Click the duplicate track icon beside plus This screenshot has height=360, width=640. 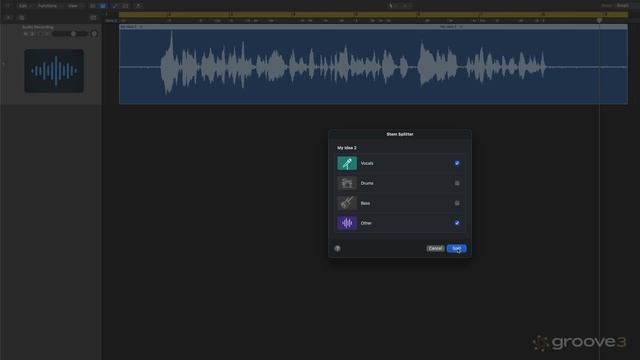[22, 18]
